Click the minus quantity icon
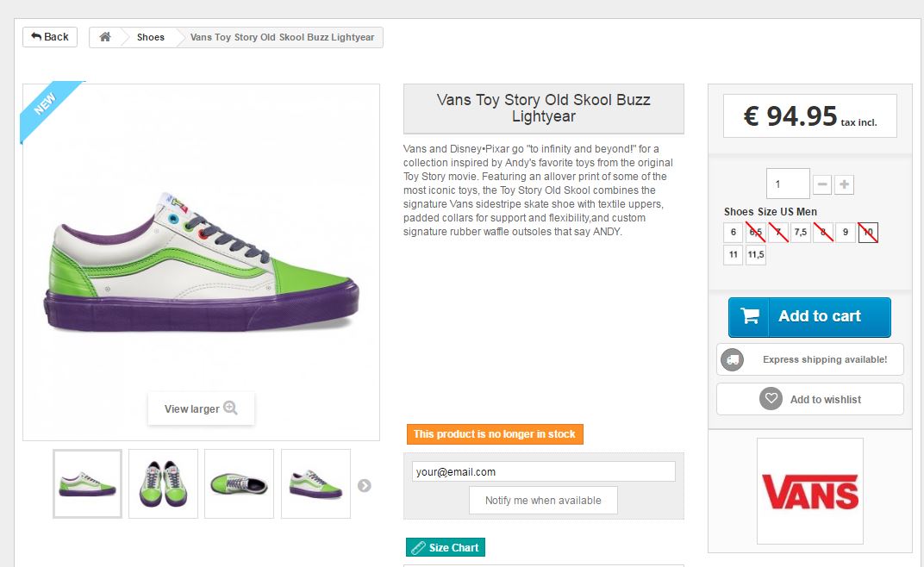Image resolution: width=924 pixels, height=567 pixels. (822, 184)
